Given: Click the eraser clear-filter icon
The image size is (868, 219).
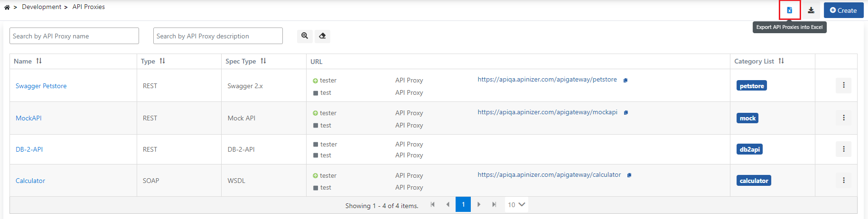Looking at the screenshot, I should [322, 36].
